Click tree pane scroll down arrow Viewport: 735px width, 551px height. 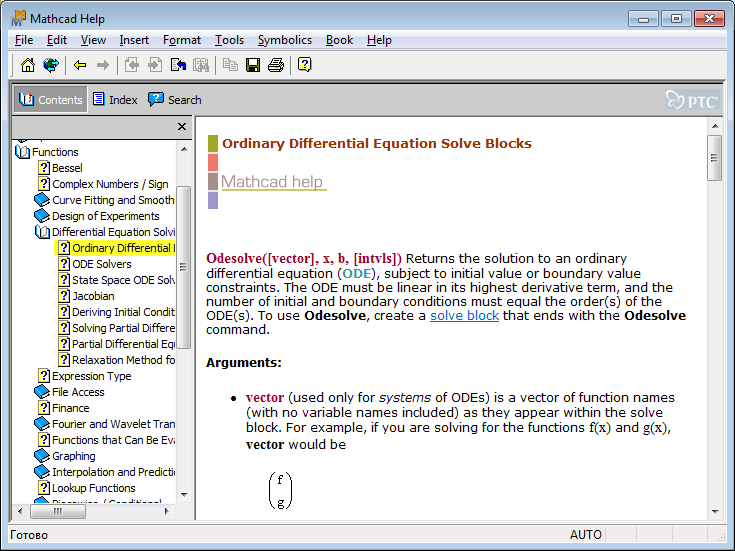(x=184, y=494)
